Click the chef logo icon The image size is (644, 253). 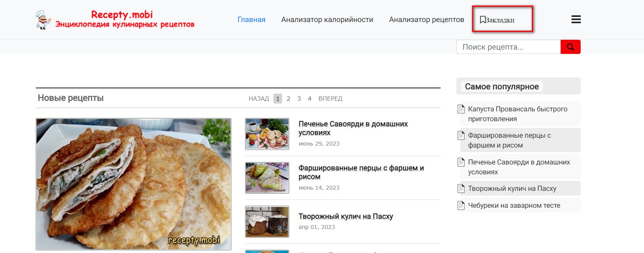click(43, 20)
